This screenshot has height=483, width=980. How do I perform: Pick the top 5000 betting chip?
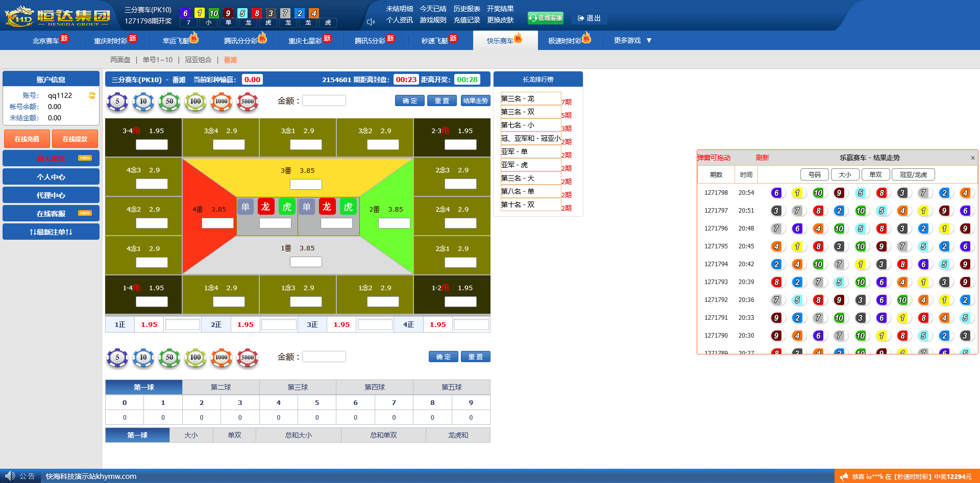point(248,101)
